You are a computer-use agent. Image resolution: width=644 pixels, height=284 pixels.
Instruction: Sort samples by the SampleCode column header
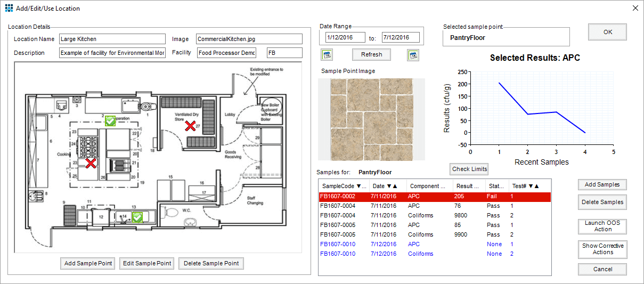[x=344, y=186]
